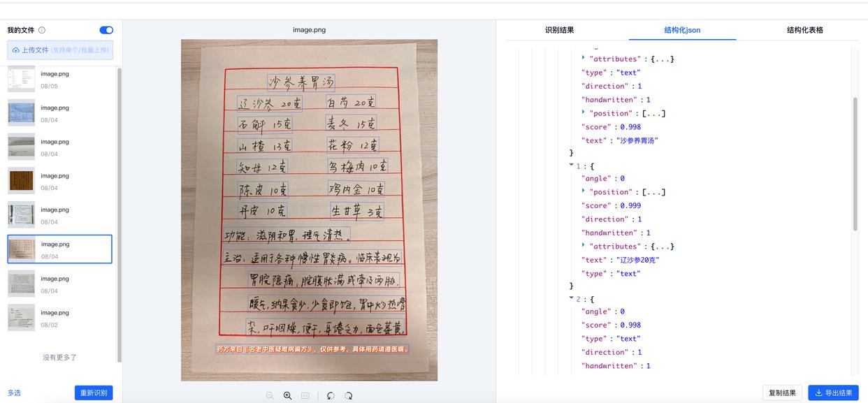Screen dimensions: 868x403
Task: Click the zoom out magnifier icon
Action: coord(270,395)
